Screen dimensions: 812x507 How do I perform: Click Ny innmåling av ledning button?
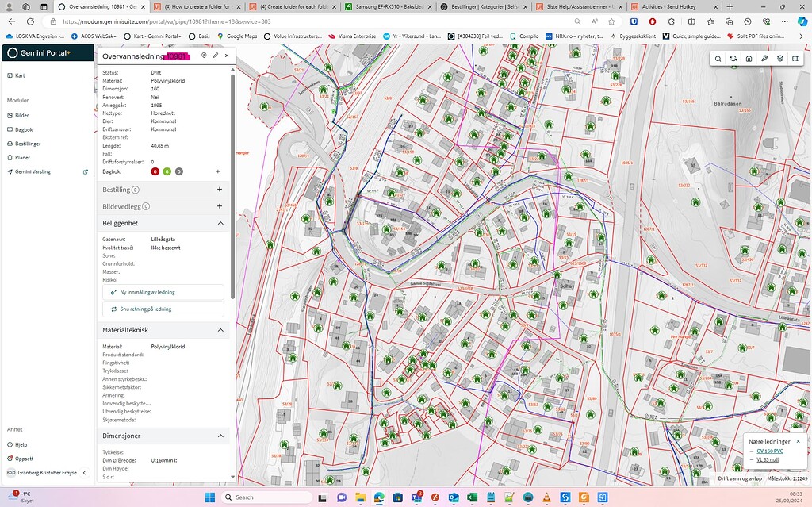click(x=163, y=292)
